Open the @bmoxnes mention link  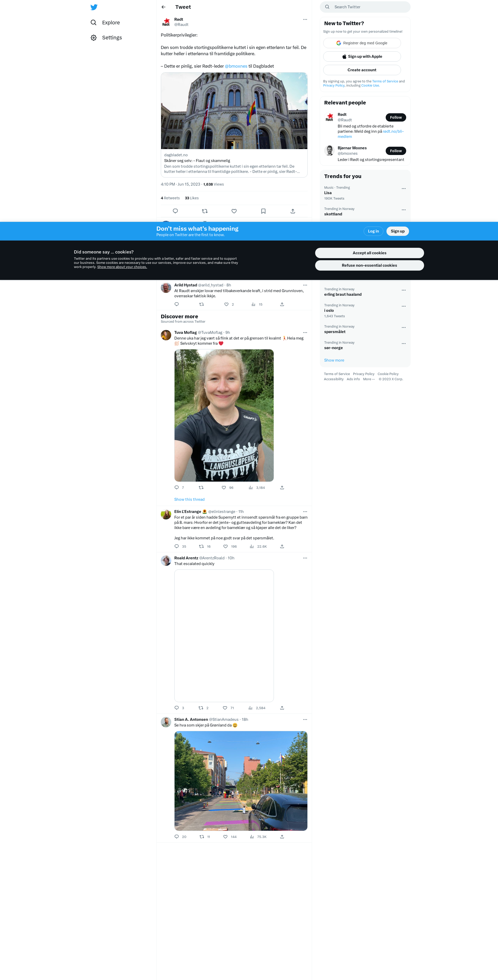(236, 66)
